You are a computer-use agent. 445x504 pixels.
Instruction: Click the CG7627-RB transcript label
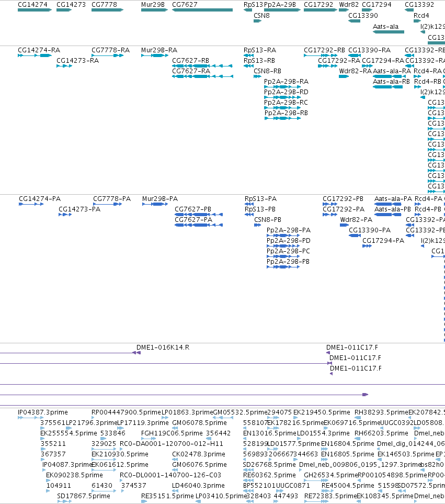pos(190,60)
